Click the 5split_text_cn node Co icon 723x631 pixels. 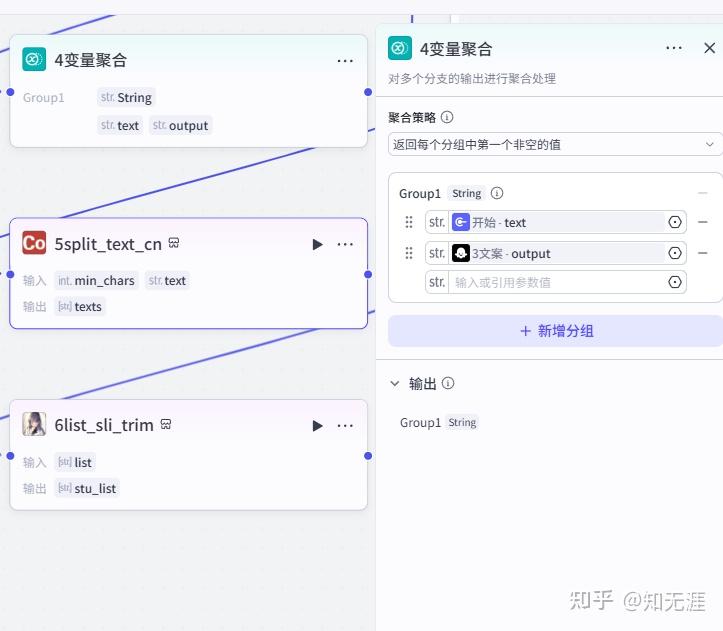(34, 243)
